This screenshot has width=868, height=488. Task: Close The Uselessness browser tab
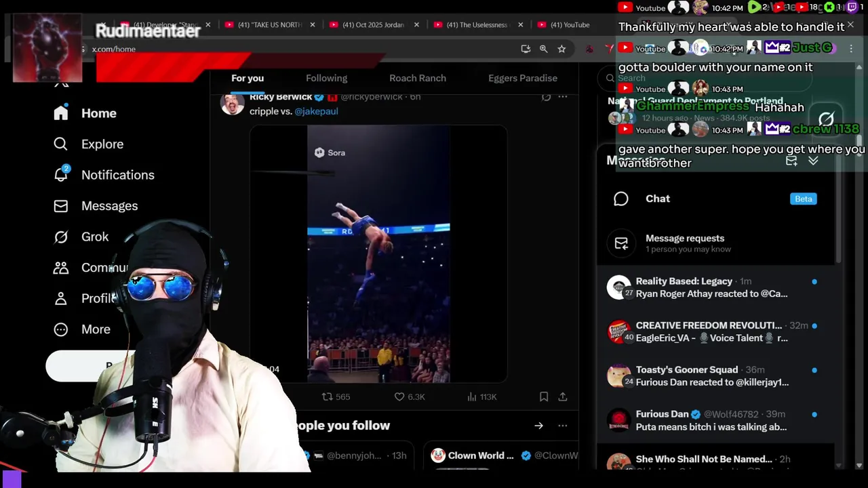521,24
